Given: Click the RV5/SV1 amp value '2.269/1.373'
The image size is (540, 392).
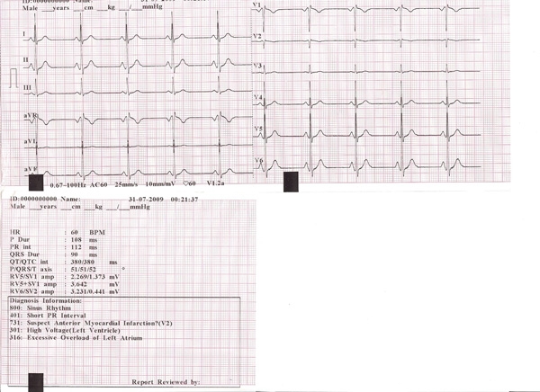Looking at the screenshot, I should (x=87, y=277).
